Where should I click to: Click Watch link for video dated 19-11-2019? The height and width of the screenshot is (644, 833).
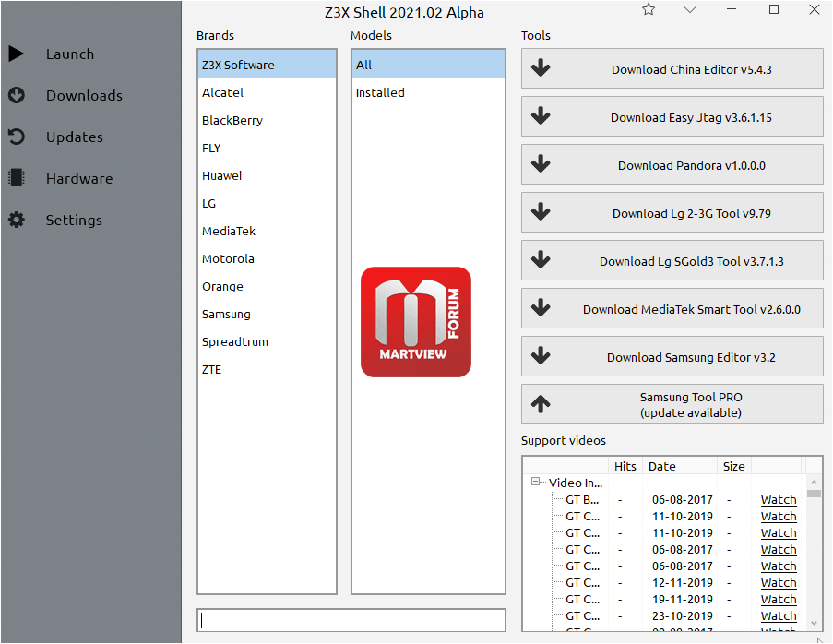click(779, 599)
